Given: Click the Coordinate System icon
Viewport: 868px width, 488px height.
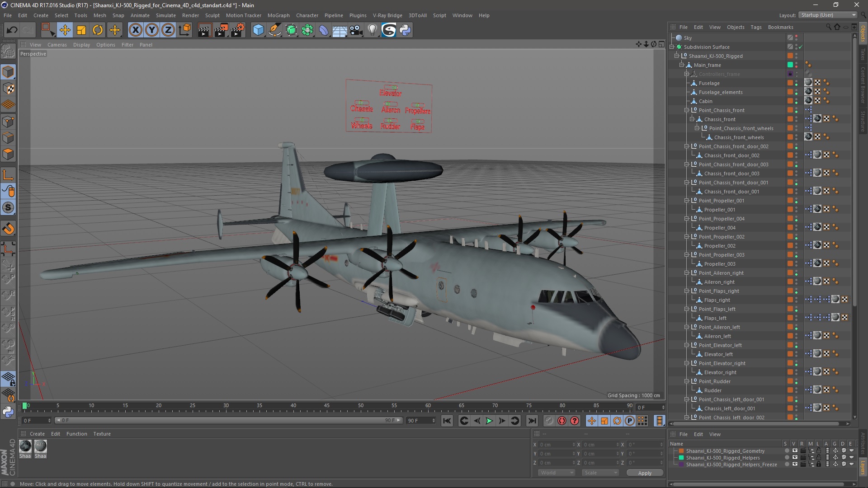Looking at the screenshot, I should click(x=184, y=30).
